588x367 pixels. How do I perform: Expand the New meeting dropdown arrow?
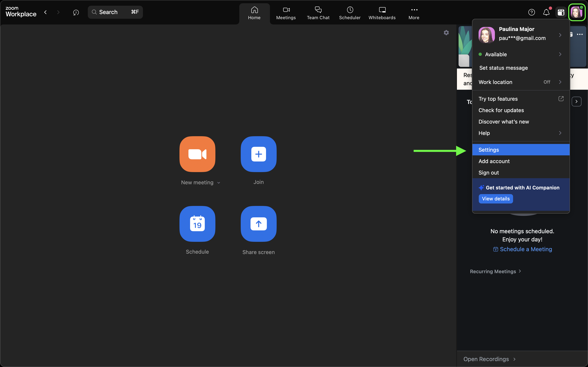219,182
